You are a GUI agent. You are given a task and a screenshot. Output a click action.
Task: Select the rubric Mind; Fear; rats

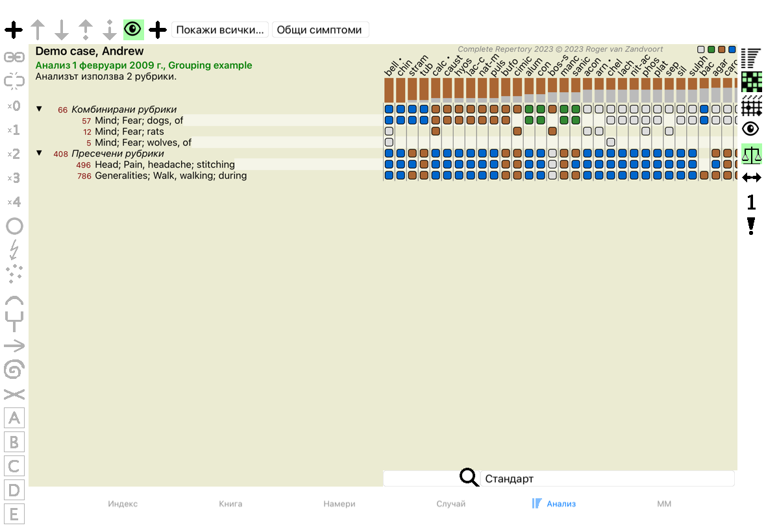point(129,132)
